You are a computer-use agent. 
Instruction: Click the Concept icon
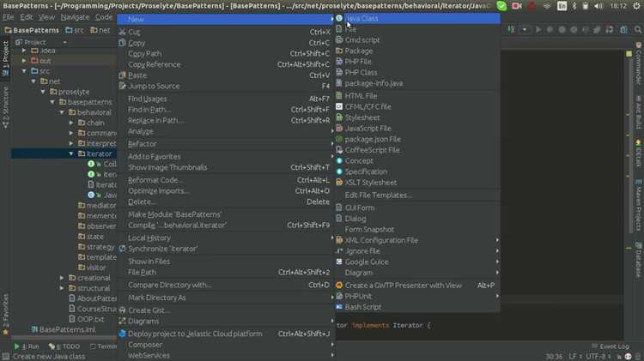[x=339, y=161]
